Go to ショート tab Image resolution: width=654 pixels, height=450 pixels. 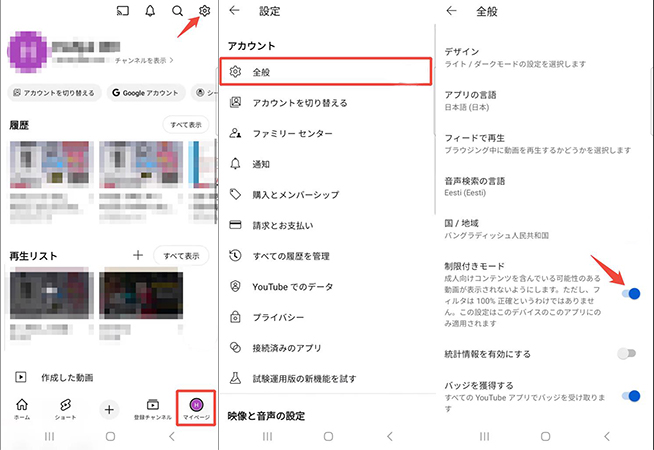coord(65,409)
